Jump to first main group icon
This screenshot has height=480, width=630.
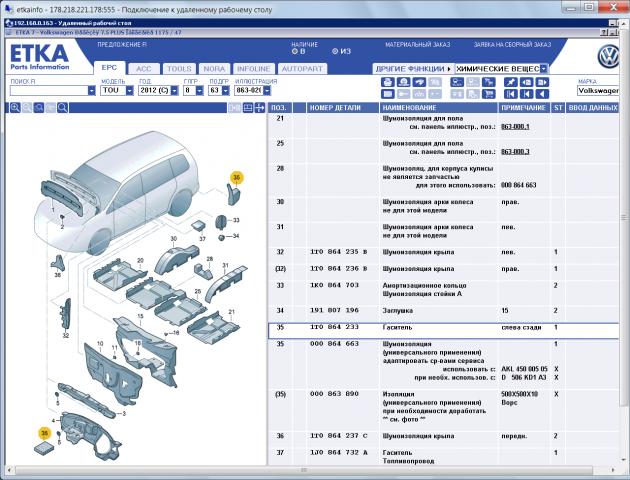pyautogui.click(x=511, y=94)
